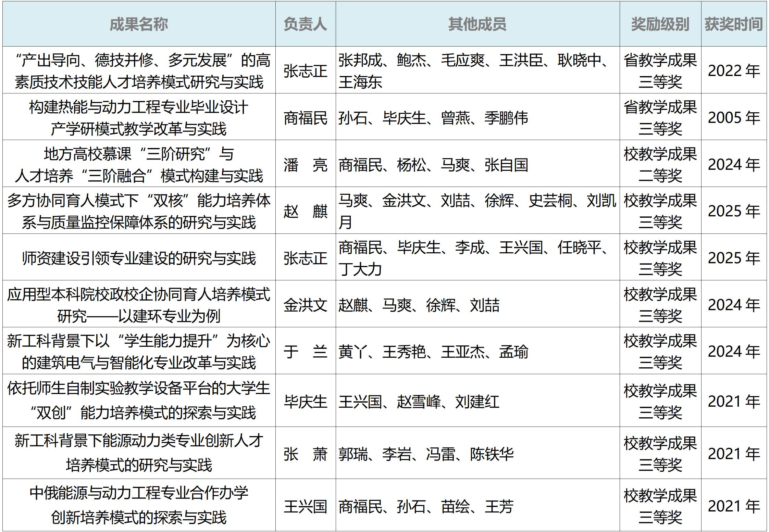Select the title starting 应用型本科院校政校企
The height and width of the screenshot is (532, 769).
tap(139, 305)
